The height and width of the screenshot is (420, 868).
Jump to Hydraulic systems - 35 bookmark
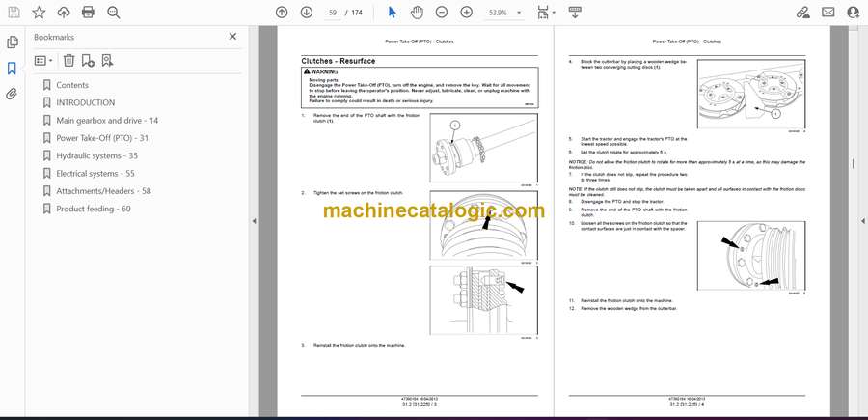(x=96, y=155)
